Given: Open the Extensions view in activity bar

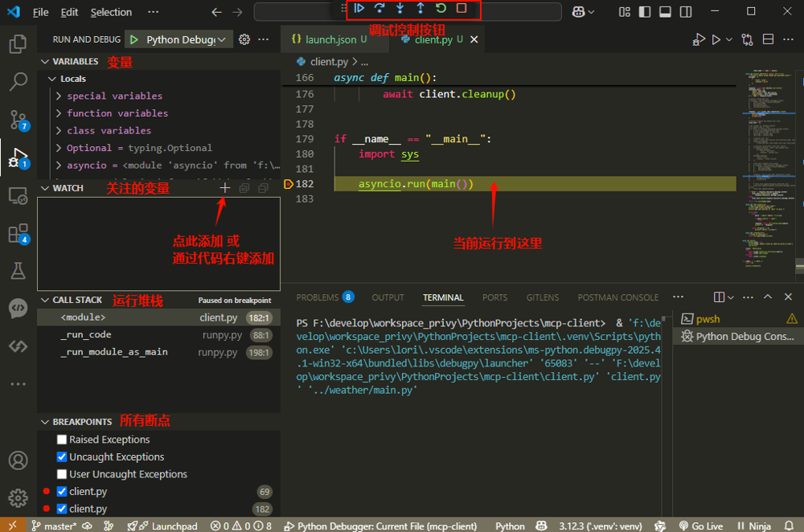Looking at the screenshot, I should coord(18,234).
